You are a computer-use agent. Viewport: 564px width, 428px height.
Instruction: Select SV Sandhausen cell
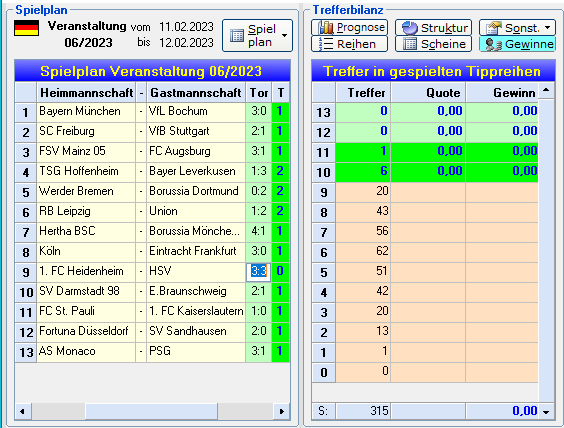196,331
